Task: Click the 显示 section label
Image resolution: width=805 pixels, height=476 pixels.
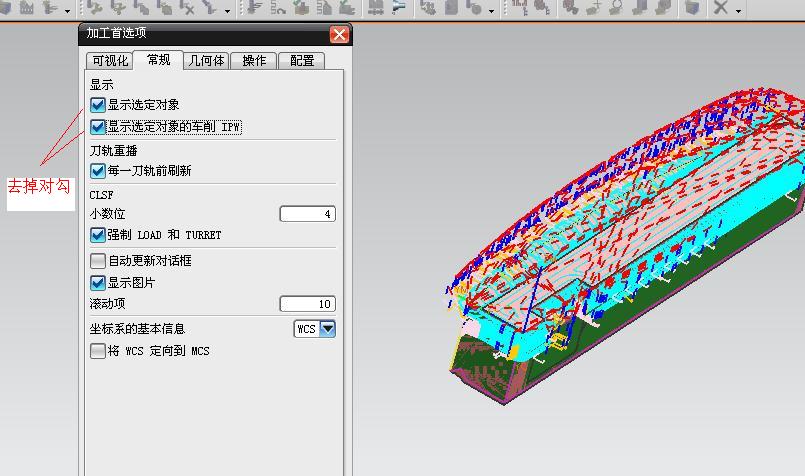Action: (102, 85)
